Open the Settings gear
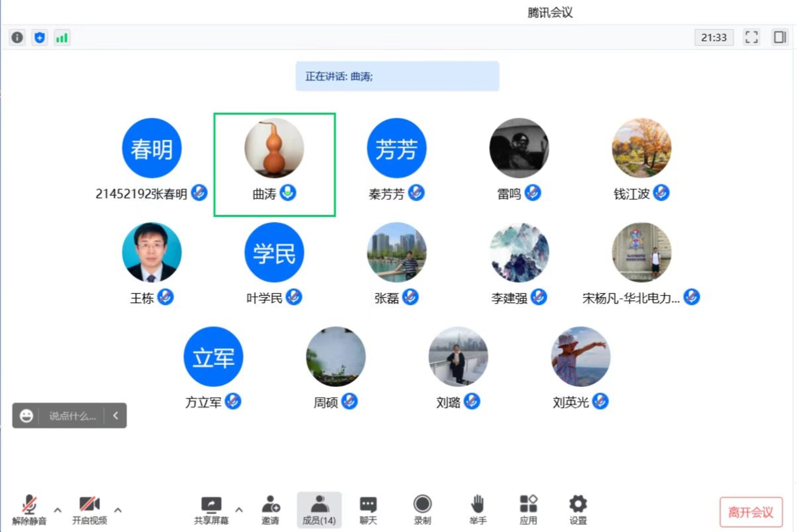The height and width of the screenshot is (532, 797). pyautogui.click(x=578, y=510)
